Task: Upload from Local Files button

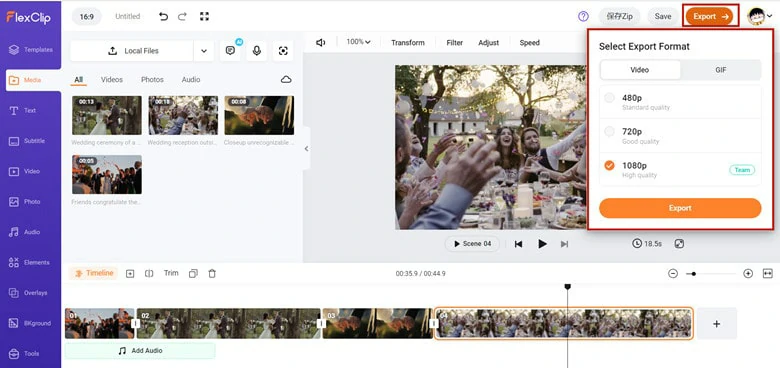Action: (132, 51)
